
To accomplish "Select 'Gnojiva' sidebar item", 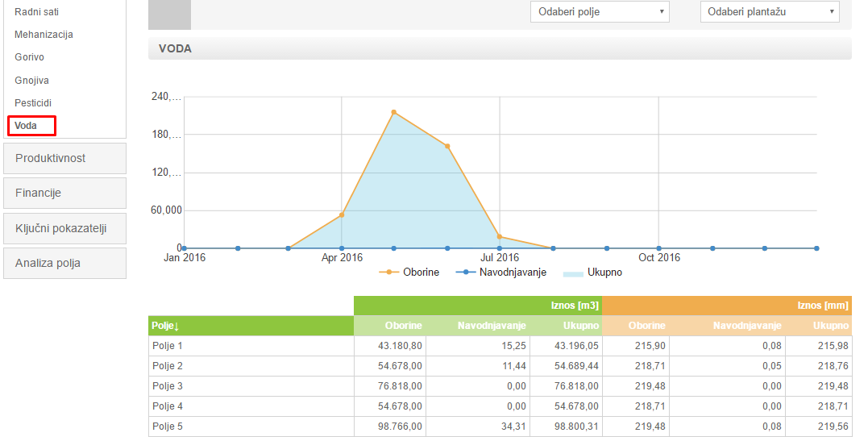I will [31, 81].
